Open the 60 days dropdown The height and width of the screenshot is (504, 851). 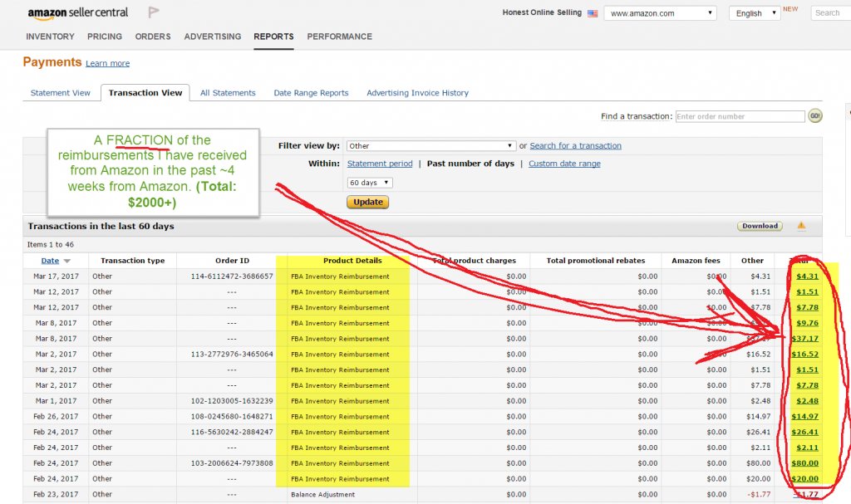(x=370, y=183)
